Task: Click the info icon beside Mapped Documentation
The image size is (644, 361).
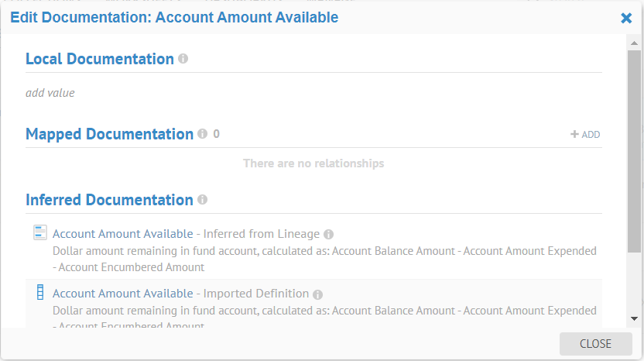Action: 202,134
